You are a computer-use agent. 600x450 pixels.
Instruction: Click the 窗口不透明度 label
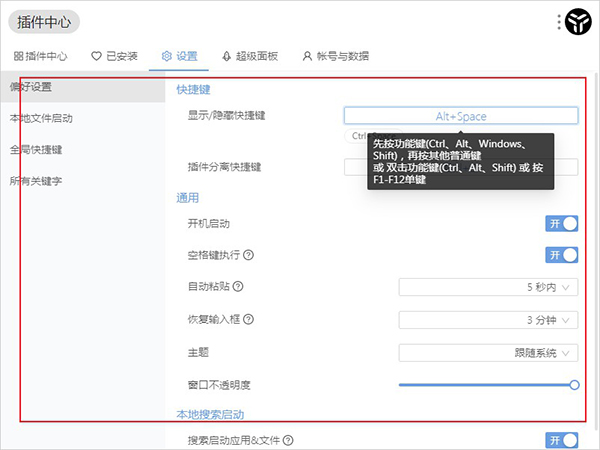pyautogui.click(x=219, y=385)
